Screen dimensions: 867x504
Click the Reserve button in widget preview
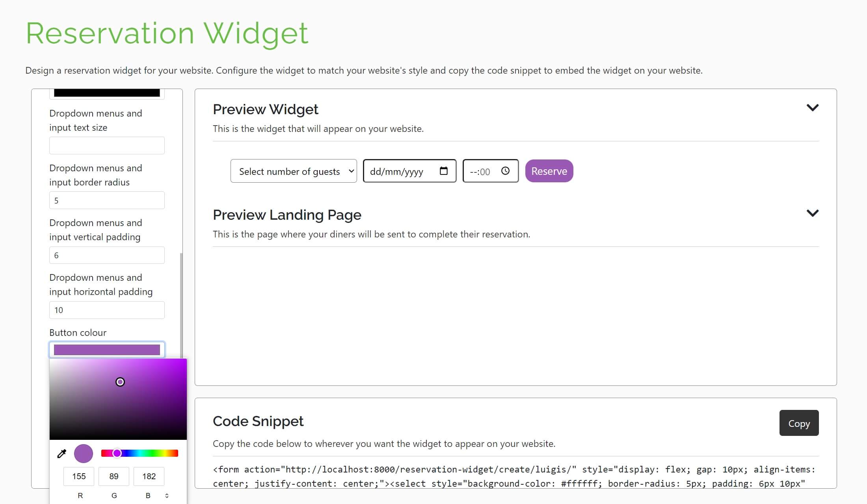click(x=549, y=171)
